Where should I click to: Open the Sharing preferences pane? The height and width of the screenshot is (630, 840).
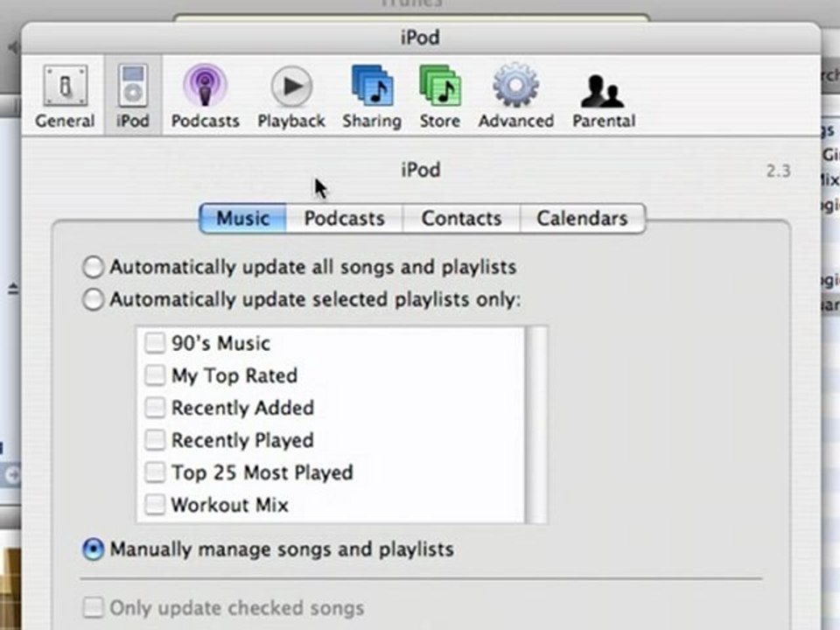click(x=372, y=96)
